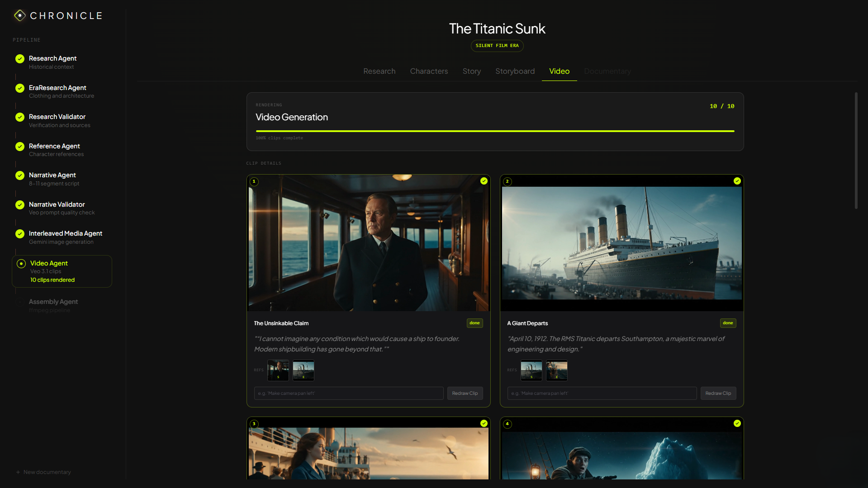Screen dimensions: 868x488
Task: Open first reference image of A Giant Departs
Action: (531, 370)
